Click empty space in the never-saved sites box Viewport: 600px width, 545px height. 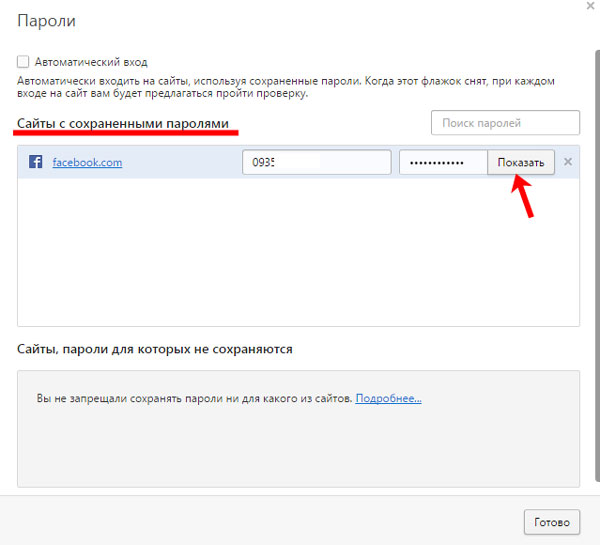(x=298, y=450)
